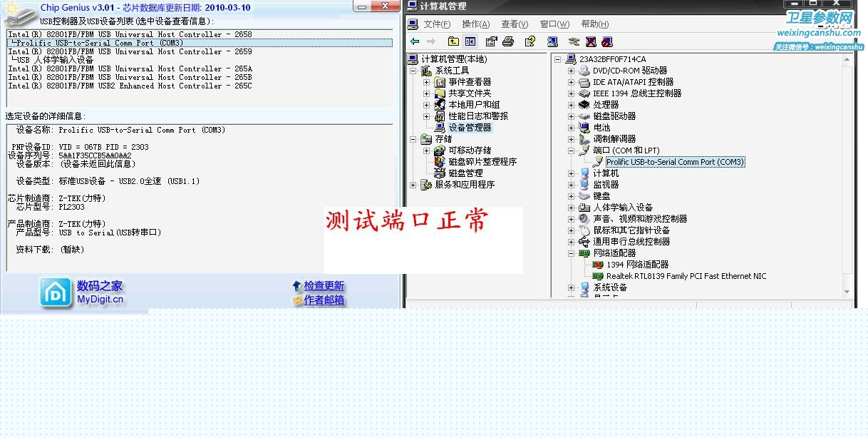Screen dimensions: 868x438
Task: Click the 检查更新 link in Chip Genius
Action: 324,286
